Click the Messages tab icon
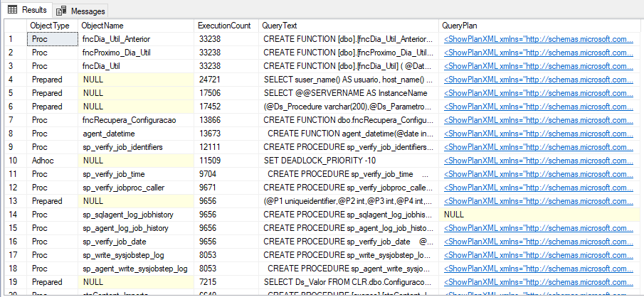Viewport: 644px width, 297px height. pyautogui.click(x=61, y=11)
